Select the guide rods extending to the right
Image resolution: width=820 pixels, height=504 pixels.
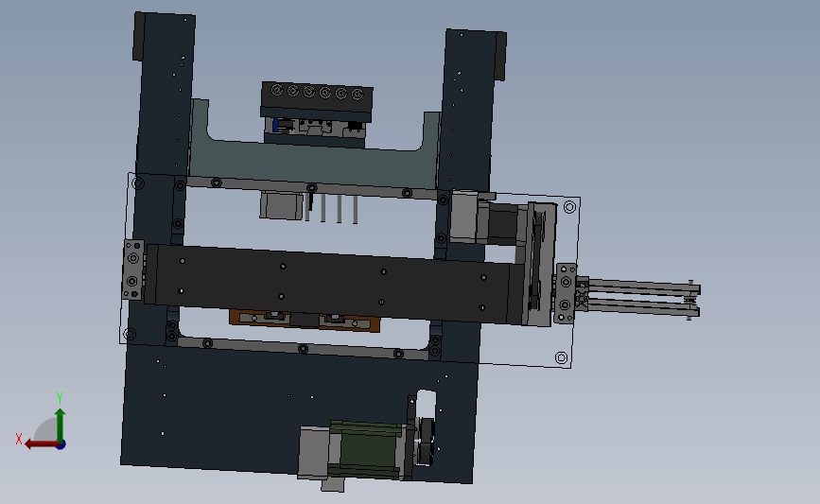pos(643,298)
